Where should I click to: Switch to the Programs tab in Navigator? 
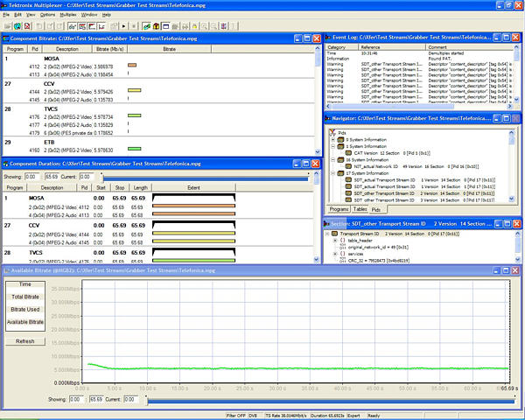coord(339,210)
